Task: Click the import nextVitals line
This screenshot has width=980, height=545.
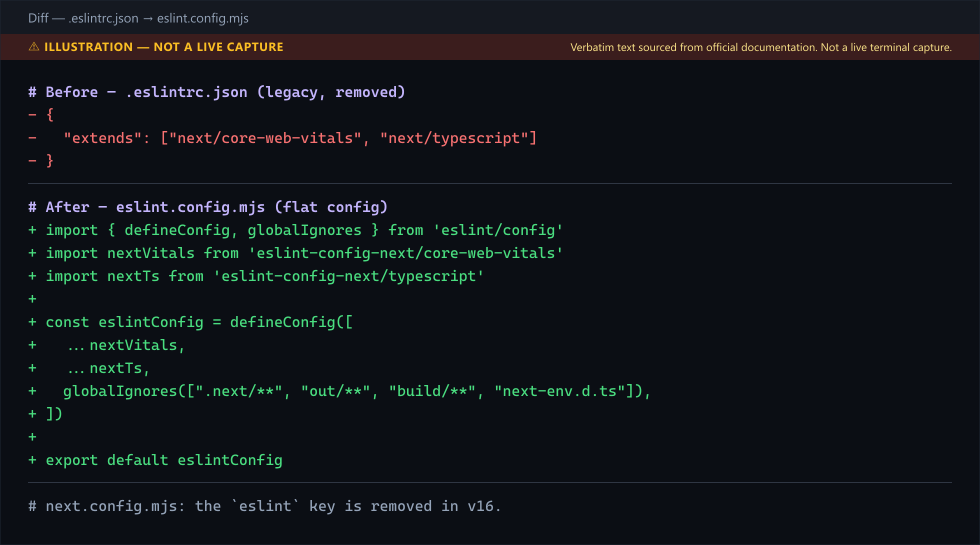Action: coord(296,253)
